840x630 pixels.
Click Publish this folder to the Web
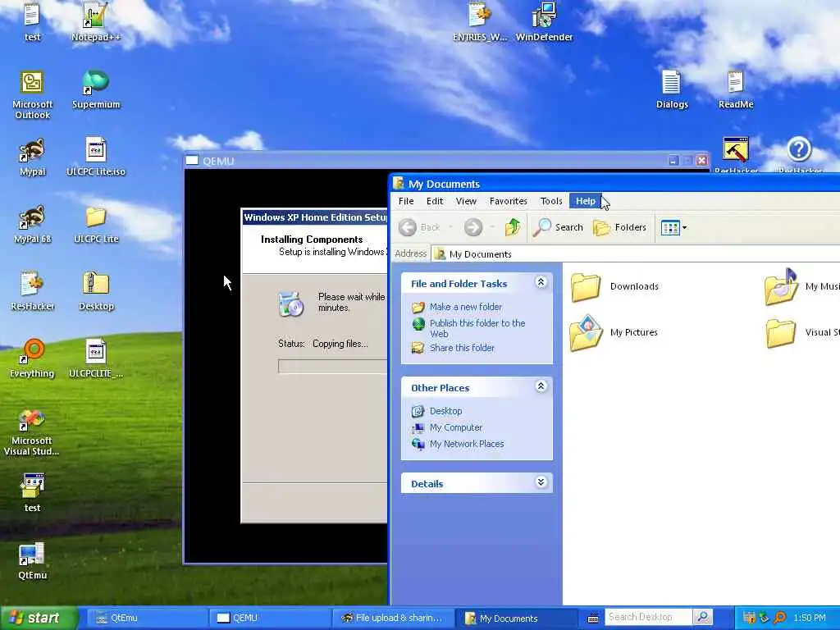477,328
